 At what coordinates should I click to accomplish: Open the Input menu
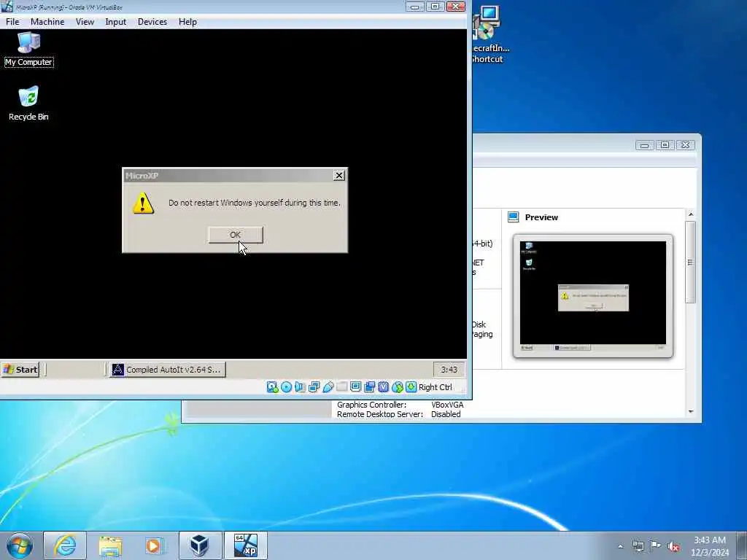click(x=116, y=22)
